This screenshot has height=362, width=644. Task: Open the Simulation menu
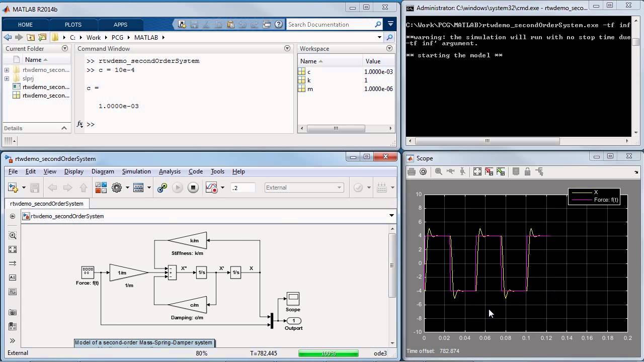(136, 171)
